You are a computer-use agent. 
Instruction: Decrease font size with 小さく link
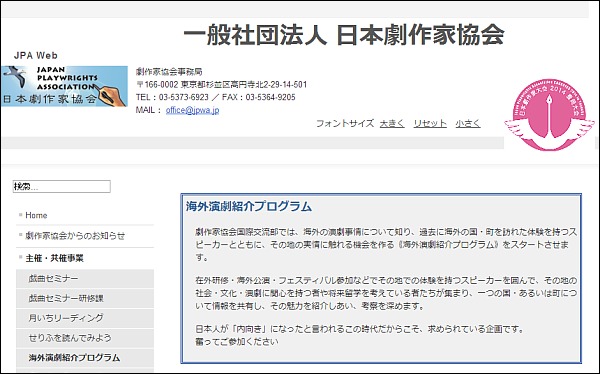[468, 123]
